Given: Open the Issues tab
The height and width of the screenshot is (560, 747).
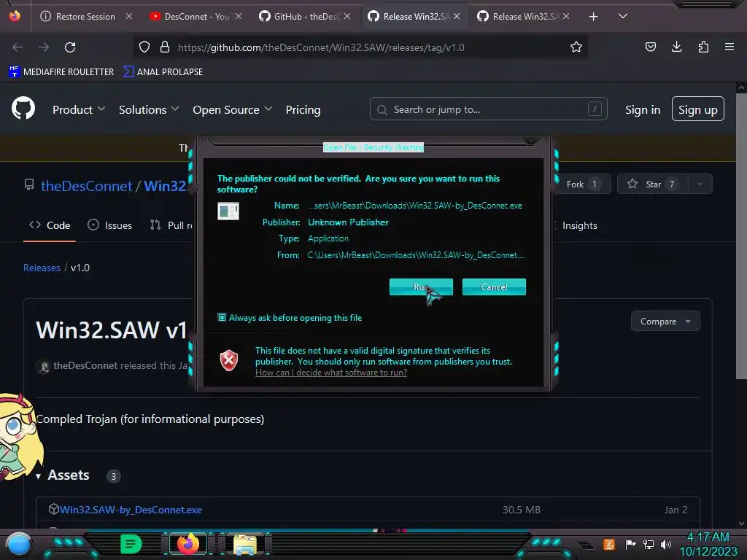Looking at the screenshot, I should point(110,225).
